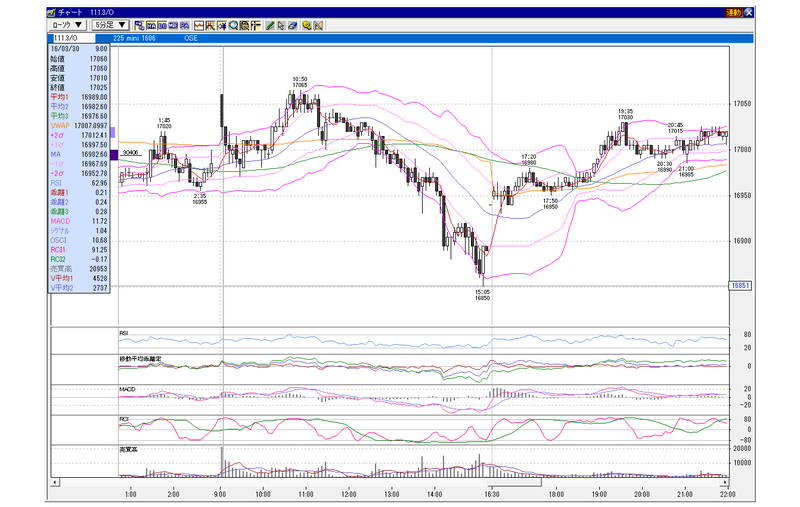Open the ローソク chart type dropdown
Viewport: 800px width, 507px height.
[67, 25]
